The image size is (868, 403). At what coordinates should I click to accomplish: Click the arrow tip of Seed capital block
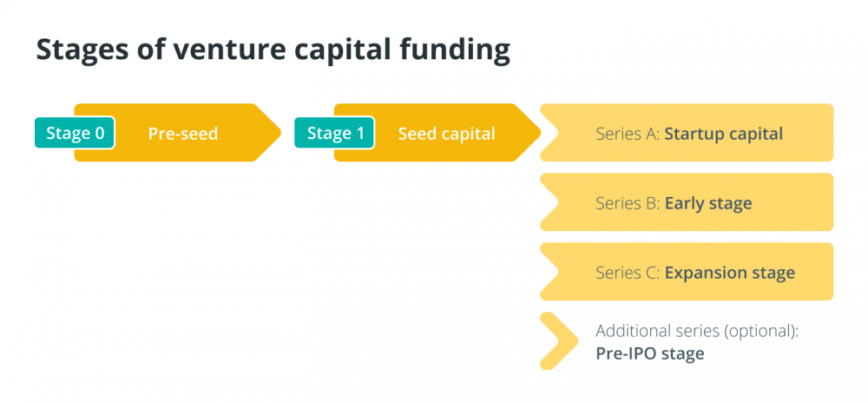pos(529,133)
